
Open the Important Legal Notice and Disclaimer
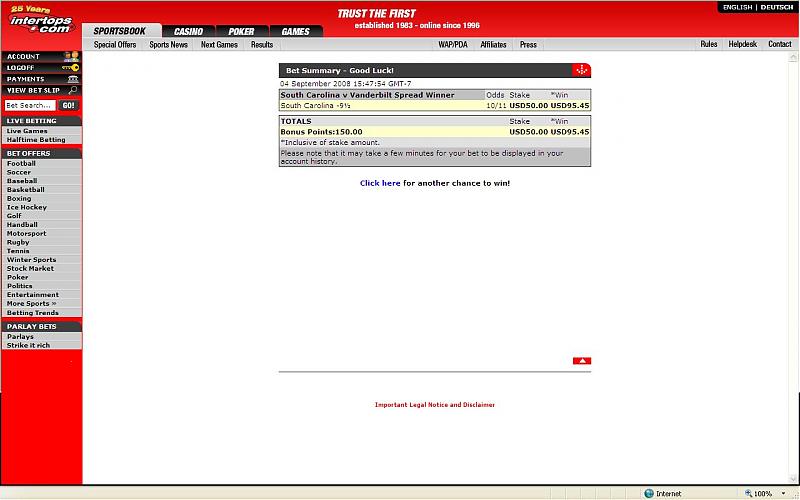pos(435,405)
